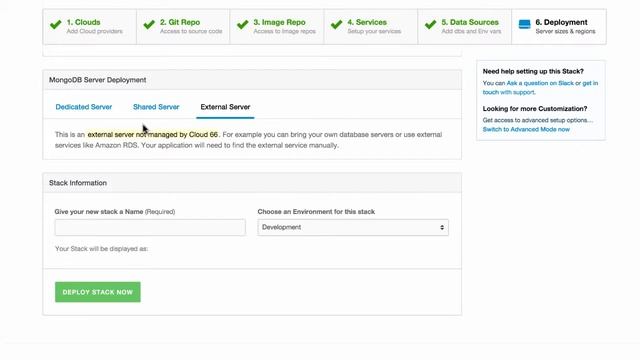
Task: Open the Environment dropdown showing Development
Action: (x=353, y=227)
